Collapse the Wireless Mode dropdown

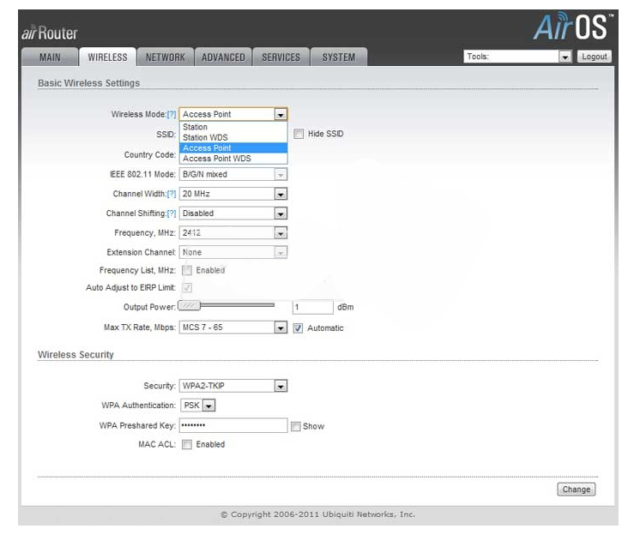(x=233, y=114)
